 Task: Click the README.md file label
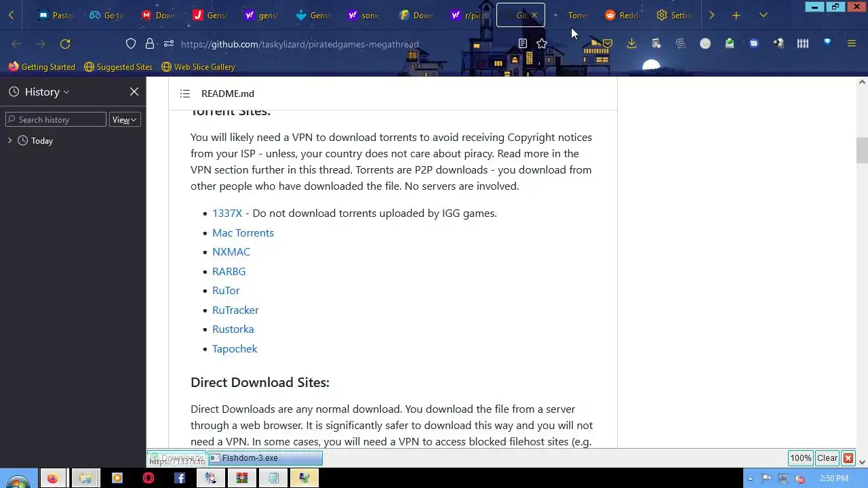228,94
